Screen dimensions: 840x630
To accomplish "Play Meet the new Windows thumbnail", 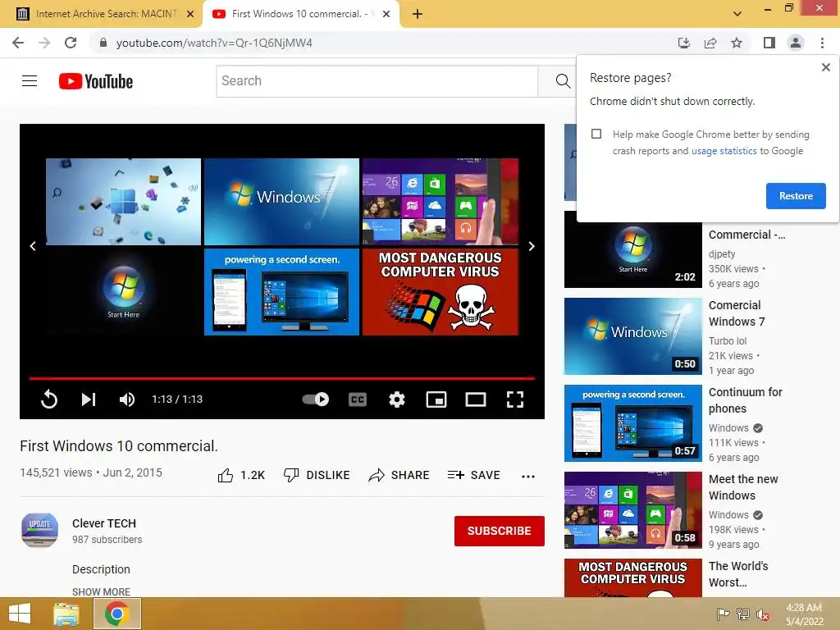I will [632, 510].
